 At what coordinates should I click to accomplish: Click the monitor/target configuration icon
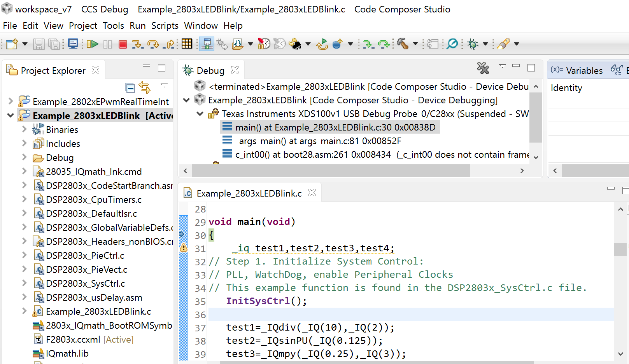pos(73,44)
